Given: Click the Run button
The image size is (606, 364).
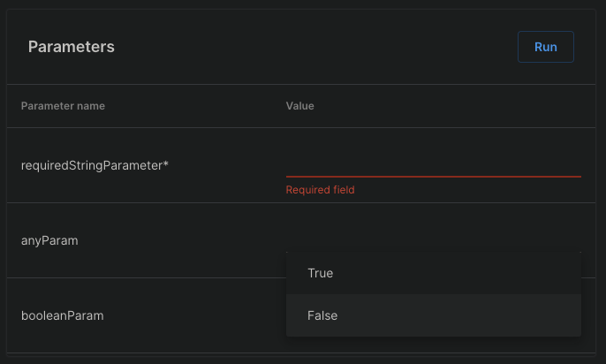Looking at the screenshot, I should pos(545,47).
